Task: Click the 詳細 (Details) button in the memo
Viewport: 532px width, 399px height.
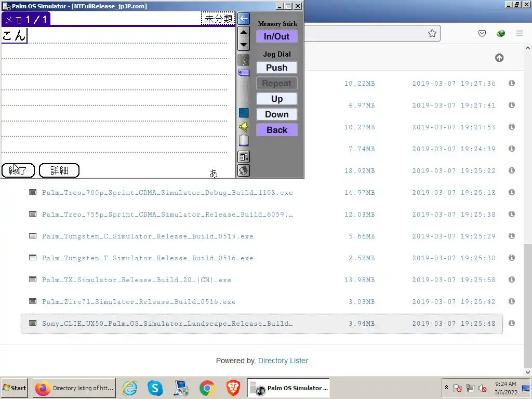Action: point(59,170)
